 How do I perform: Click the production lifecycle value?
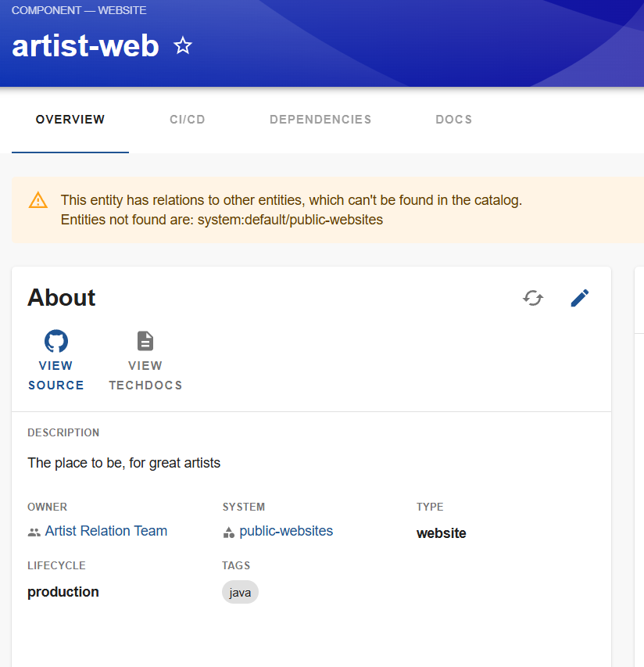point(63,592)
